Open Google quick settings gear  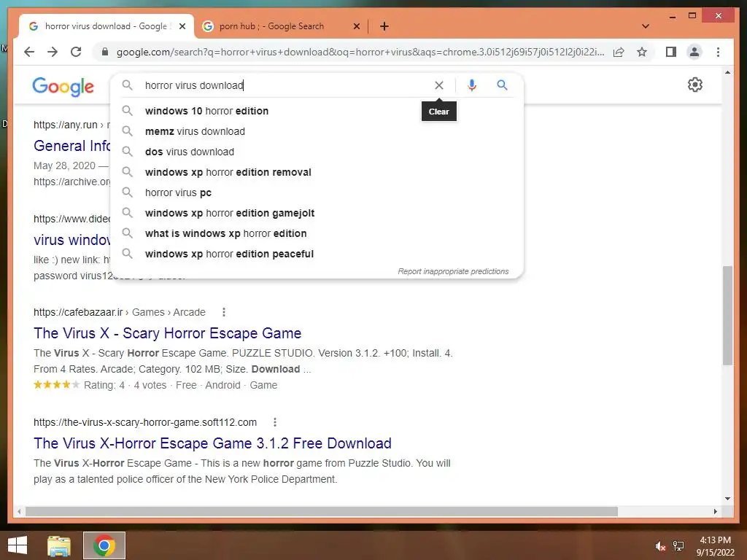pyautogui.click(x=695, y=85)
